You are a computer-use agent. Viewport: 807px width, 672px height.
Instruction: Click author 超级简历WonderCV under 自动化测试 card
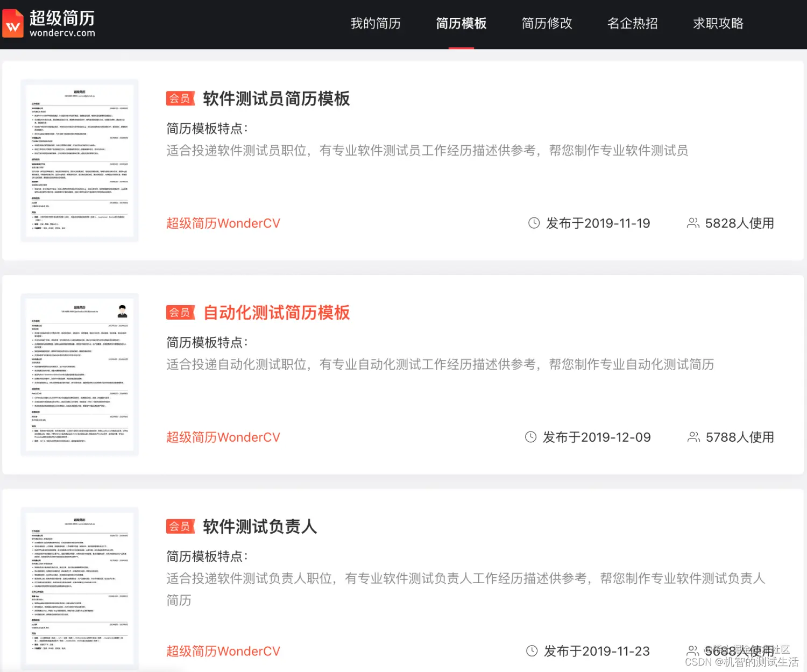point(223,437)
